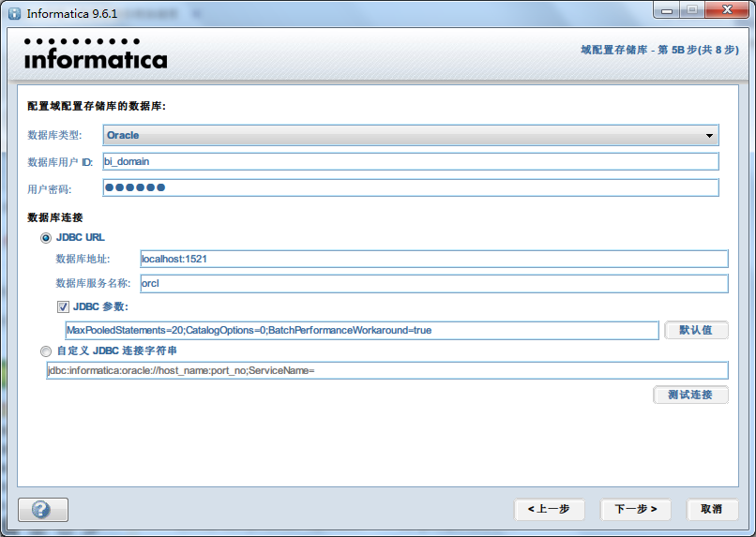The height and width of the screenshot is (537, 756).
Task: Close the Informatica 9.6.1 window
Action: [x=727, y=10]
